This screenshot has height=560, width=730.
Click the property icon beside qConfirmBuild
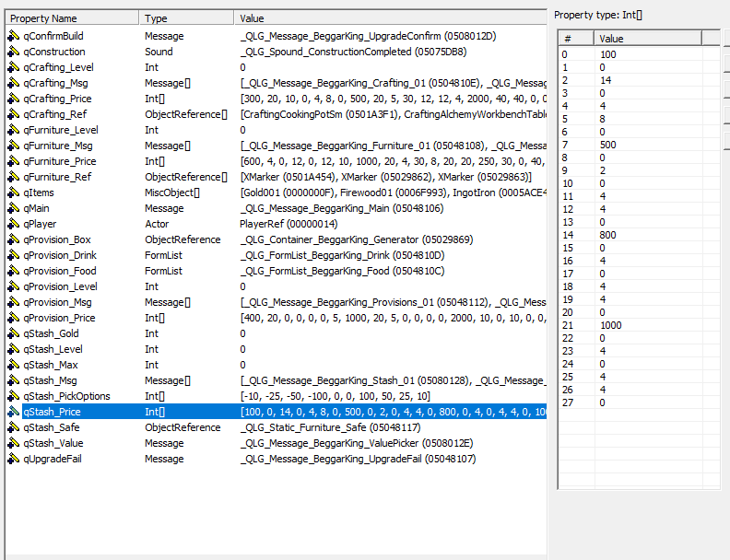click(x=14, y=36)
